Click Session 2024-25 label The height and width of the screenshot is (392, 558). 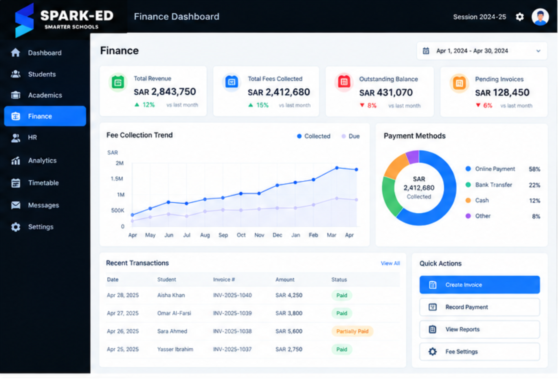(x=480, y=17)
